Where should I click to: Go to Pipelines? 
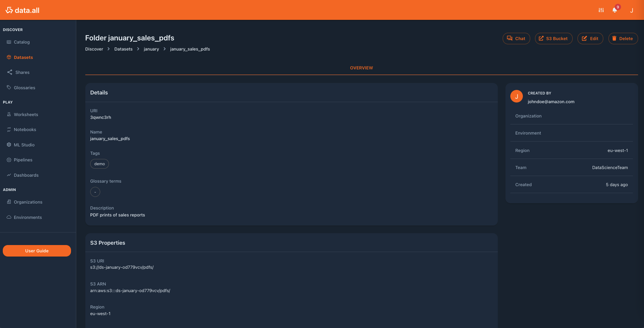[23, 160]
